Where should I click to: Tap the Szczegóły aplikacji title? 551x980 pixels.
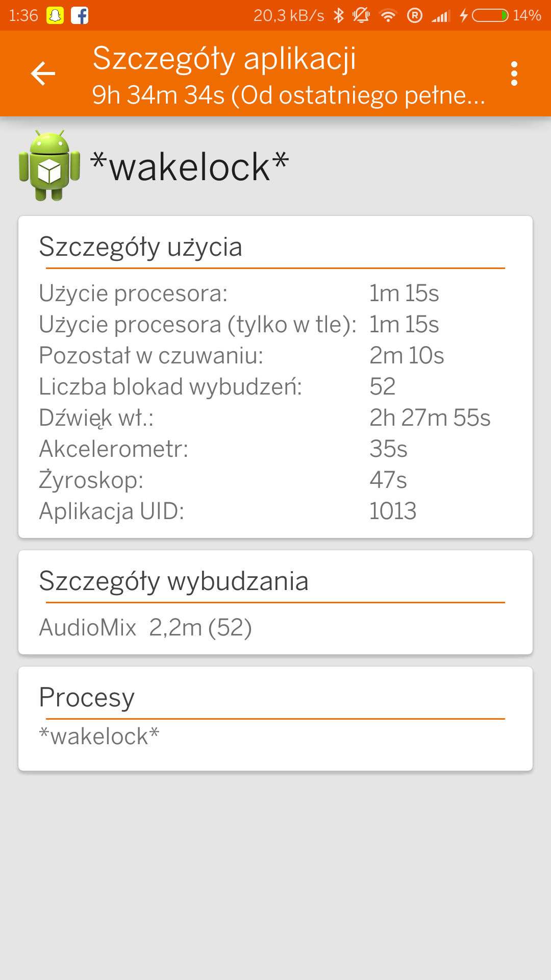[224, 58]
